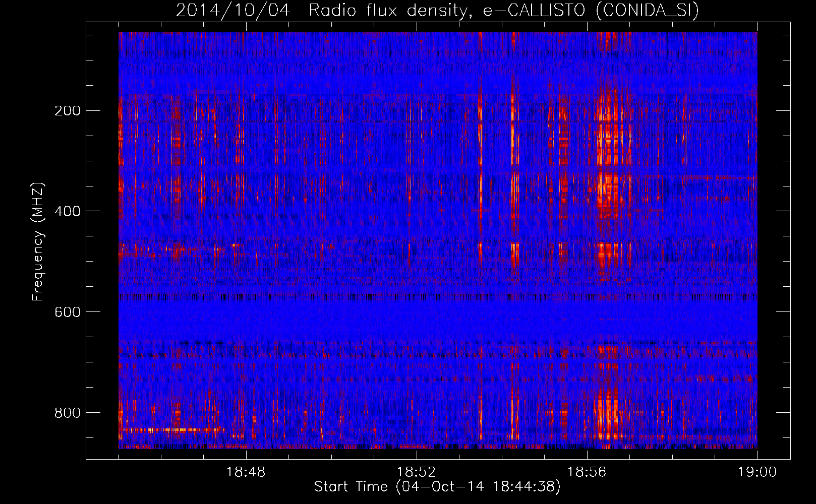Click the 18:56 time tick label
Screen dimensions: 816x504
(587, 472)
